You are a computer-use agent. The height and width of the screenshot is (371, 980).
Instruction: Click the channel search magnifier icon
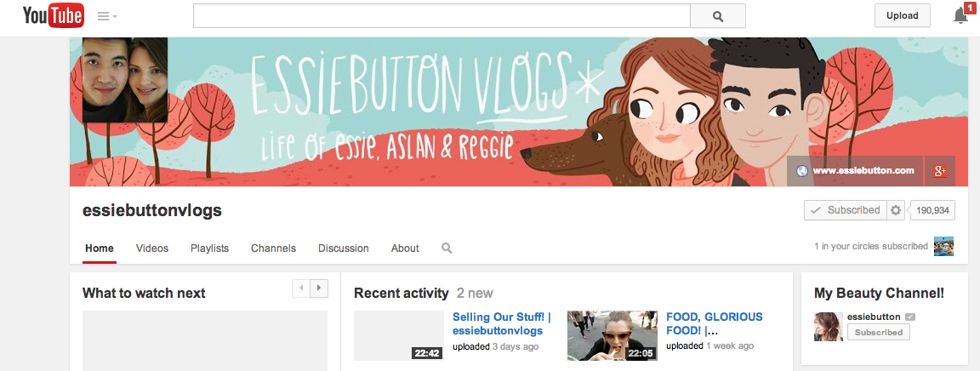[447, 248]
